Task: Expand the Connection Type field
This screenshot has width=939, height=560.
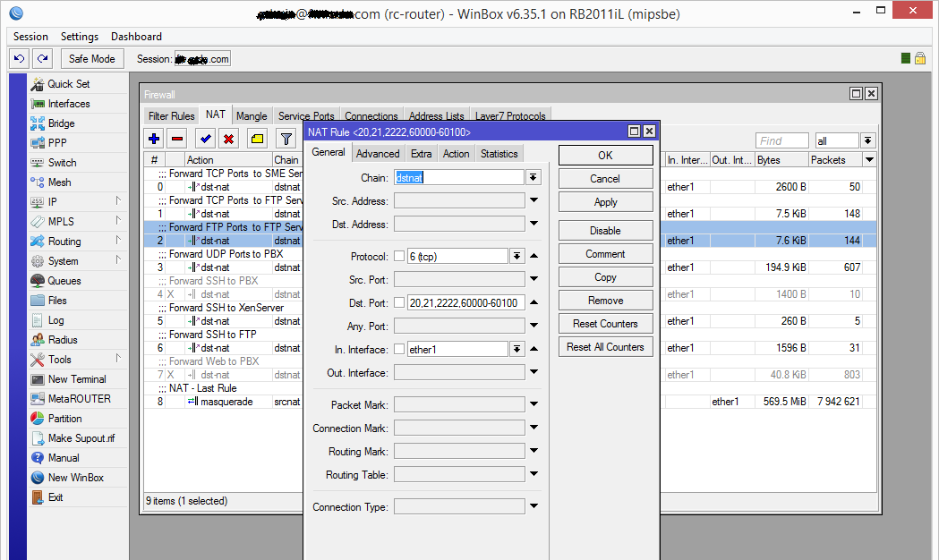Action: [x=534, y=506]
